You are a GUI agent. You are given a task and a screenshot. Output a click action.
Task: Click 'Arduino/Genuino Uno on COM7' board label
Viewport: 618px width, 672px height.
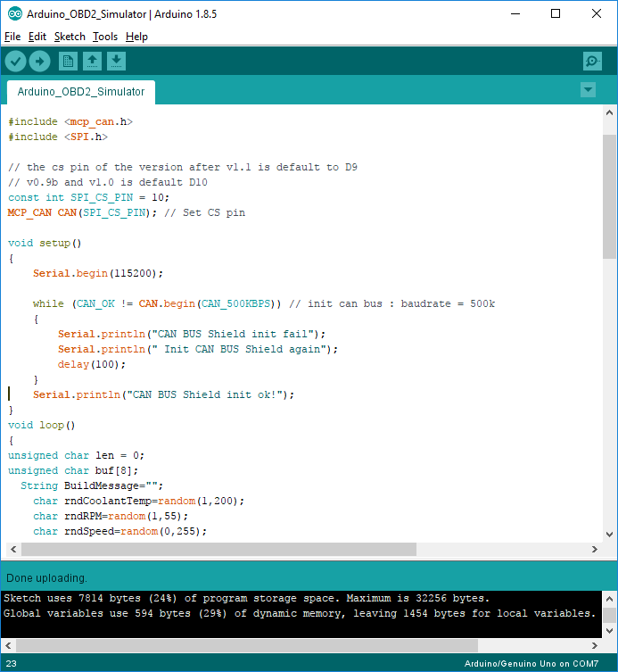531,663
